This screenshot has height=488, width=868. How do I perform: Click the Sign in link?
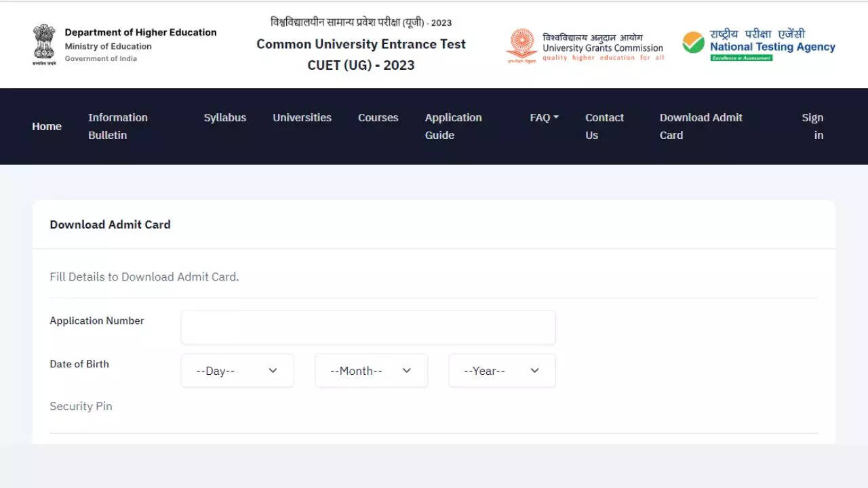pyautogui.click(x=812, y=126)
